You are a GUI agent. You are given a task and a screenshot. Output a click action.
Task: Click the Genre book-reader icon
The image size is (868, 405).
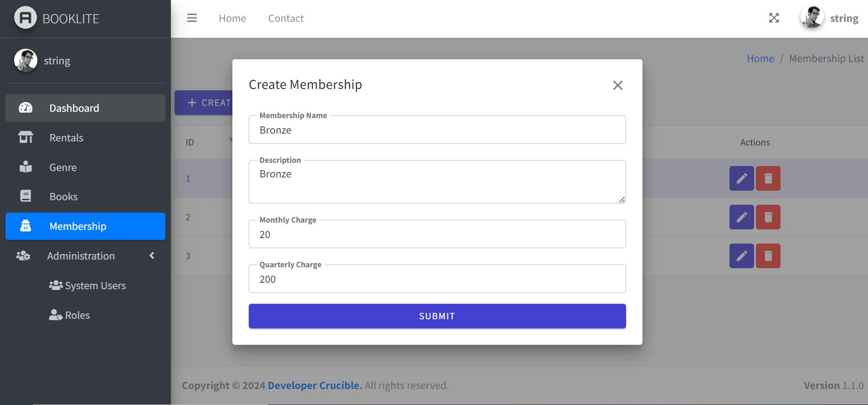point(26,167)
